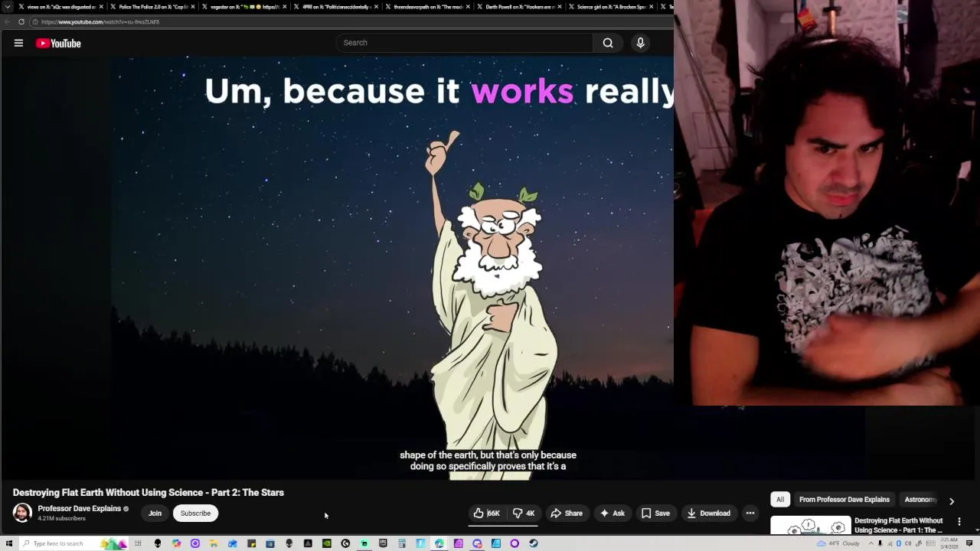Image resolution: width=980 pixels, height=551 pixels.
Task: Open network status tray icon
Action: 890,543
